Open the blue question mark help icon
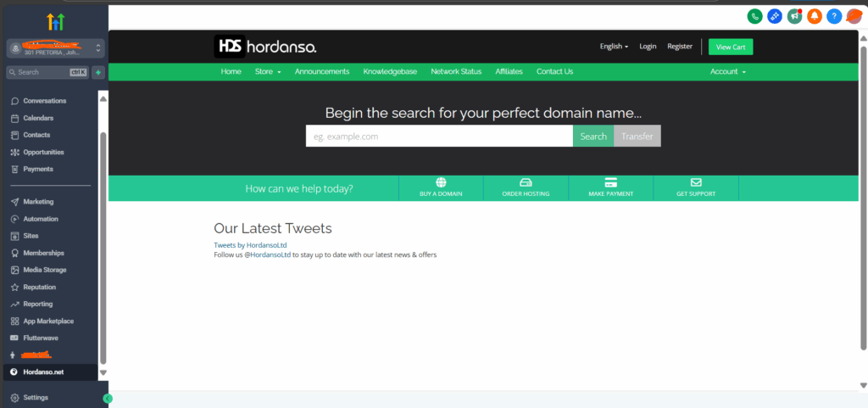Screen dimensions: 868x408 834,16
